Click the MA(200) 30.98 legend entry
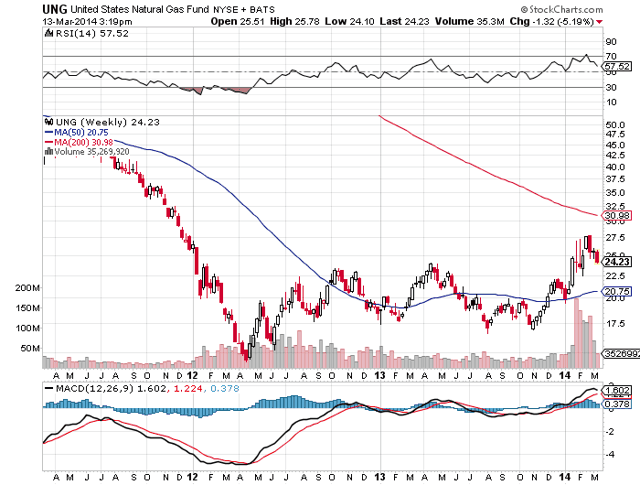This screenshot has height=485, width=640. click(x=79, y=142)
